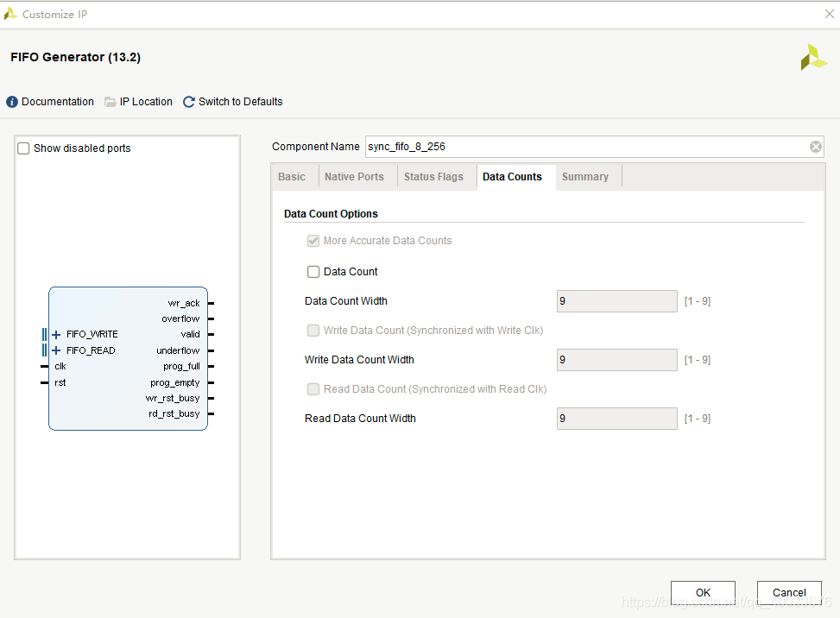The image size is (840, 618).
Task: Switch to the Native Ports tab
Action: coord(354,177)
